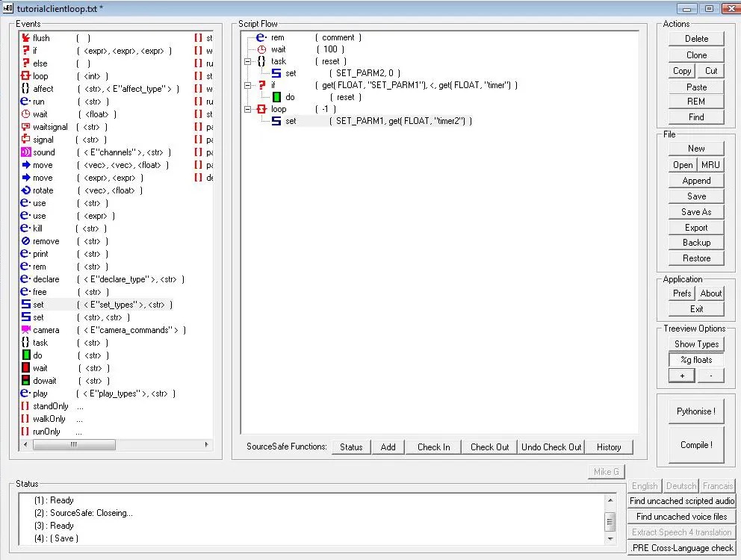Click the move arrow icon with vec parameters
Image resolution: width=741 pixels, height=560 pixels.
pyautogui.click(x=26, y=165)
